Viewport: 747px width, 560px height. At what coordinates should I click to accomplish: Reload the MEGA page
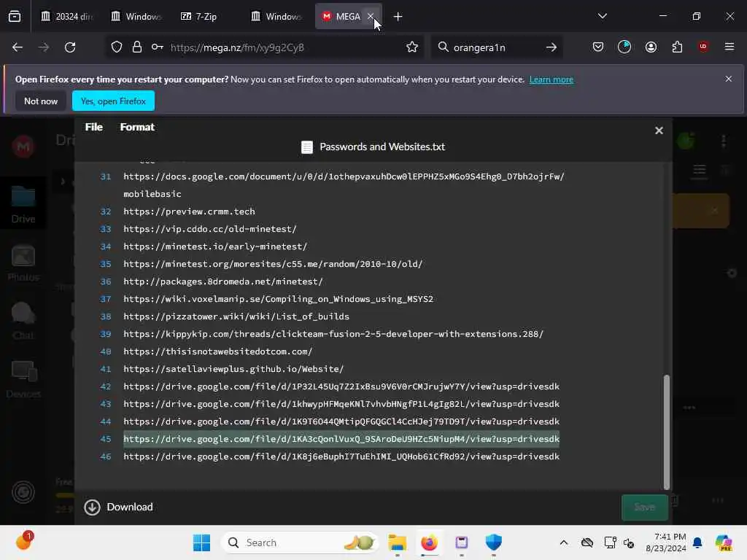[x=70, y=47]
